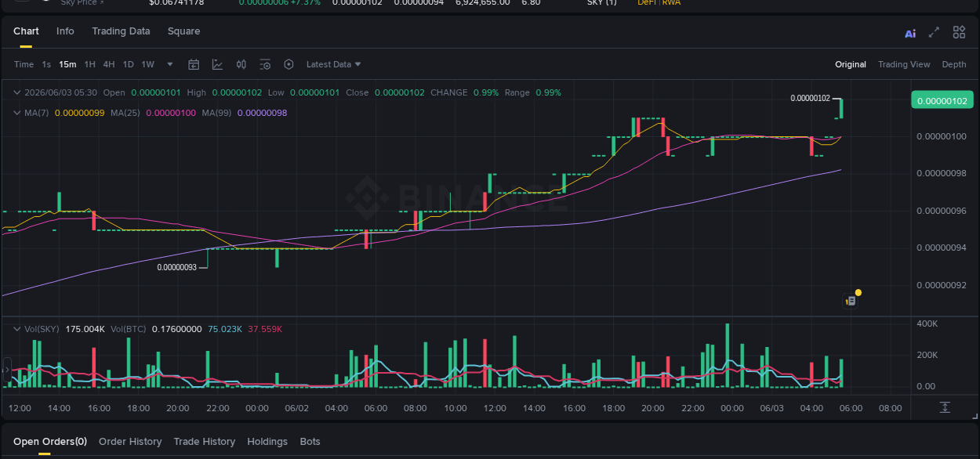Click the 12:00 label at time axis start
Screen dimensions: 980x459
pyautogui.click(x=20, y=408)
